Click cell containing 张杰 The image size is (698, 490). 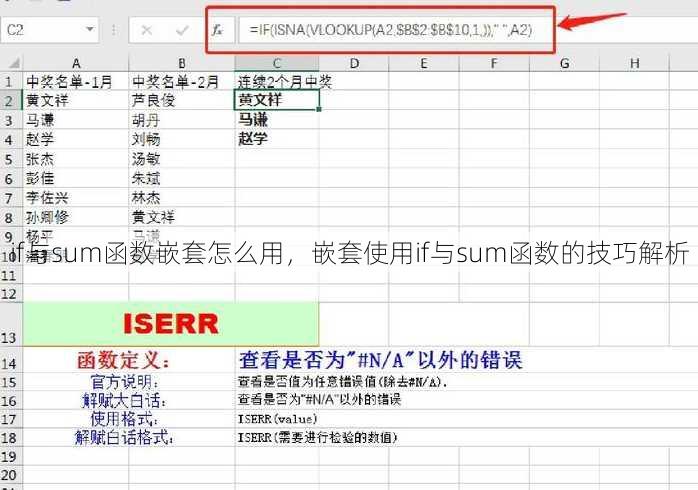76,159
